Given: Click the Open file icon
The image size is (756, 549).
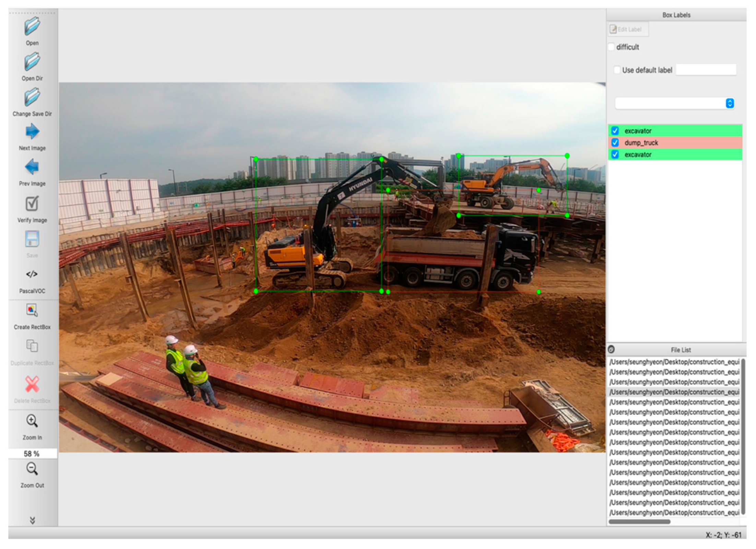Looking at the screenshot, I should 32,27.
